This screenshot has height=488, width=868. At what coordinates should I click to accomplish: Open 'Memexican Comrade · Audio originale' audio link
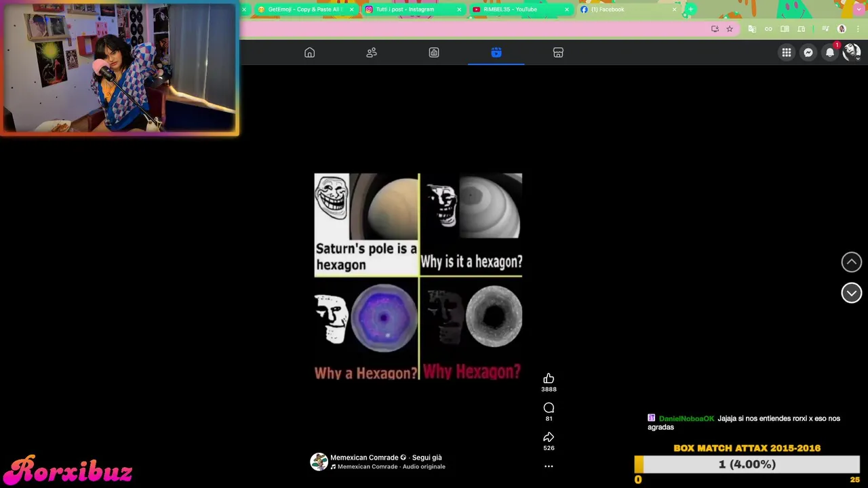click(391, 467)
